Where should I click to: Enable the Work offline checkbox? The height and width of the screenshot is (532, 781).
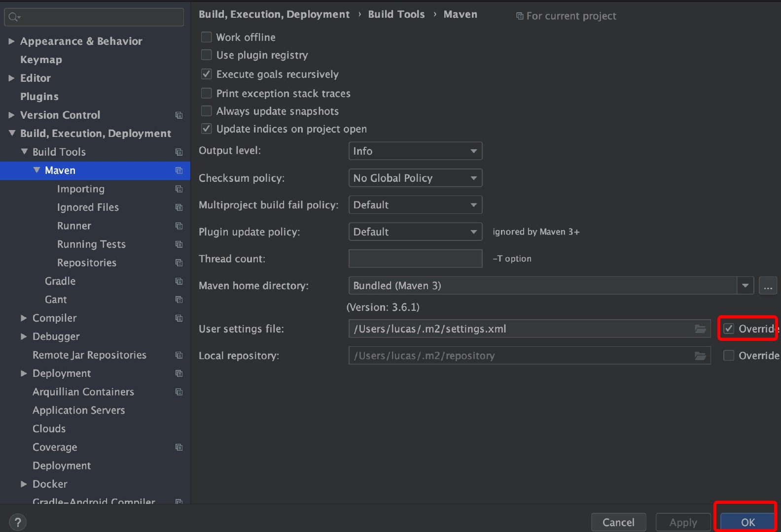point(207,37)
